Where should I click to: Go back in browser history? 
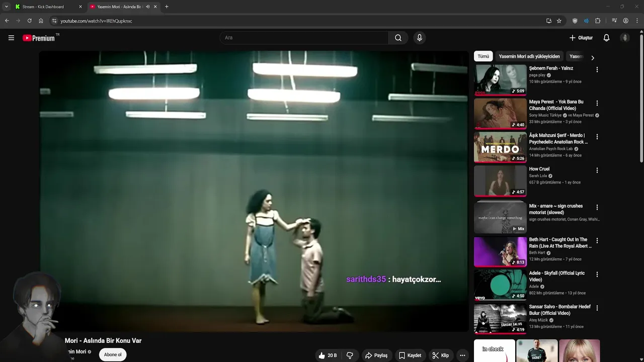pyautogui.click(x=7, y=21)
